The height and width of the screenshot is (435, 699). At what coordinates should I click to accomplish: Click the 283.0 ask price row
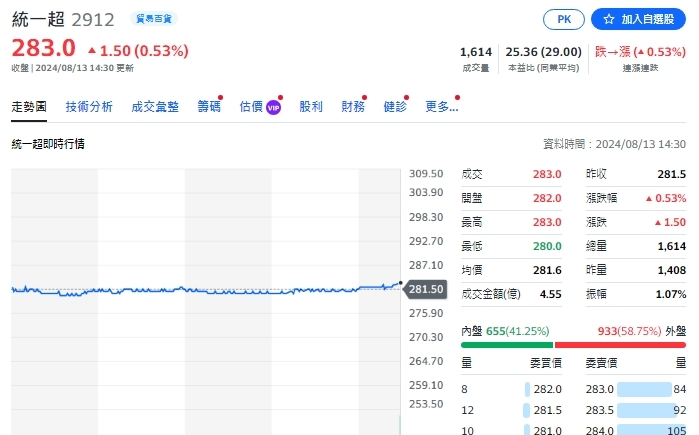point(636,390)
